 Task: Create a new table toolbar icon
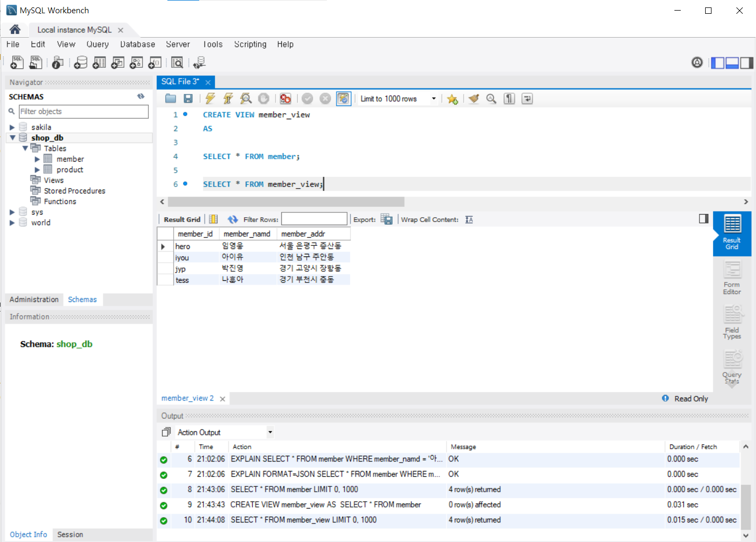pos(99,63)
